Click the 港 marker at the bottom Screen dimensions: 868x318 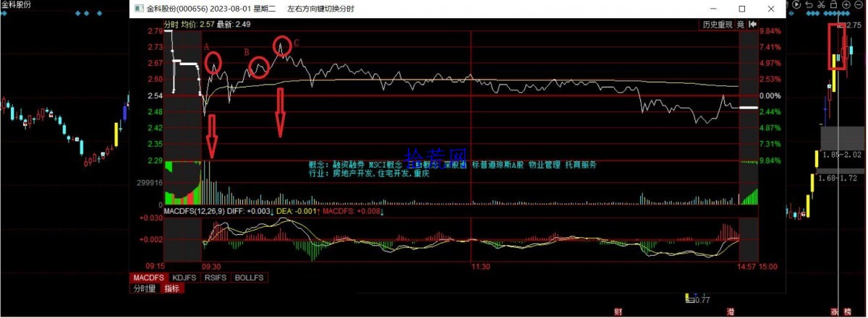731,312
